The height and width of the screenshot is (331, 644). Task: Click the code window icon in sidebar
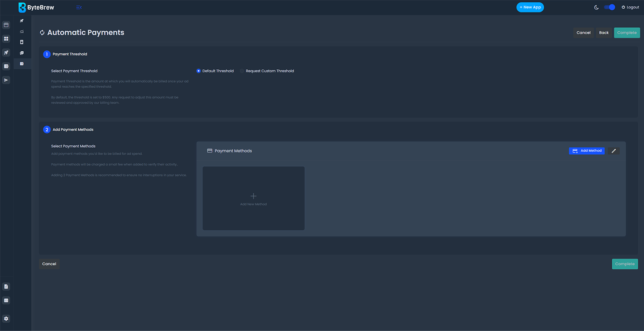[6, 300]
